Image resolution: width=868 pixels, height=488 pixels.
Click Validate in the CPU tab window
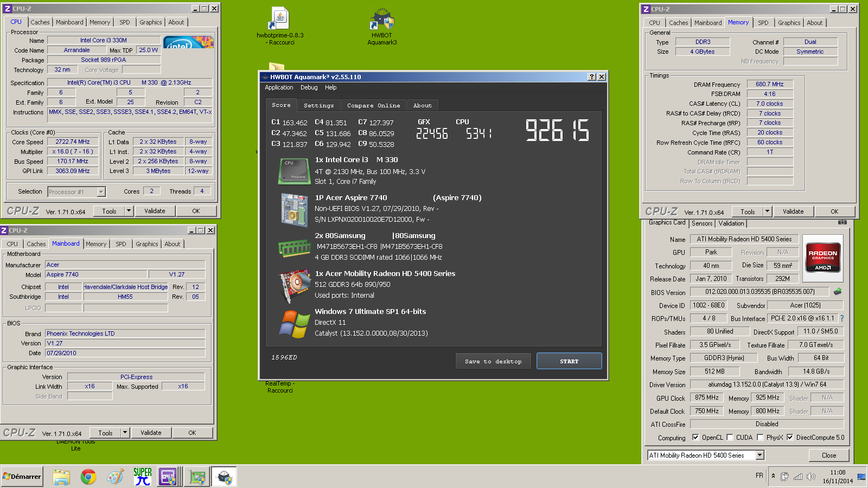[155, 211]
